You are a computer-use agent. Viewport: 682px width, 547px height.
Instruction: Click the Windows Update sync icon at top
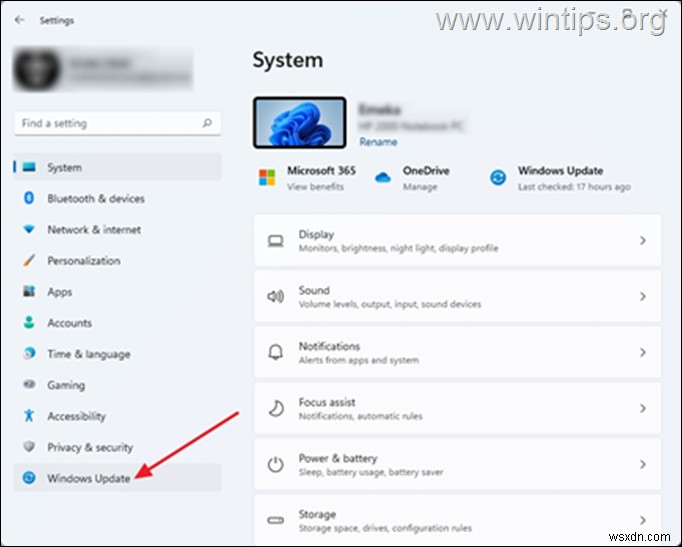tap(498, 177)
